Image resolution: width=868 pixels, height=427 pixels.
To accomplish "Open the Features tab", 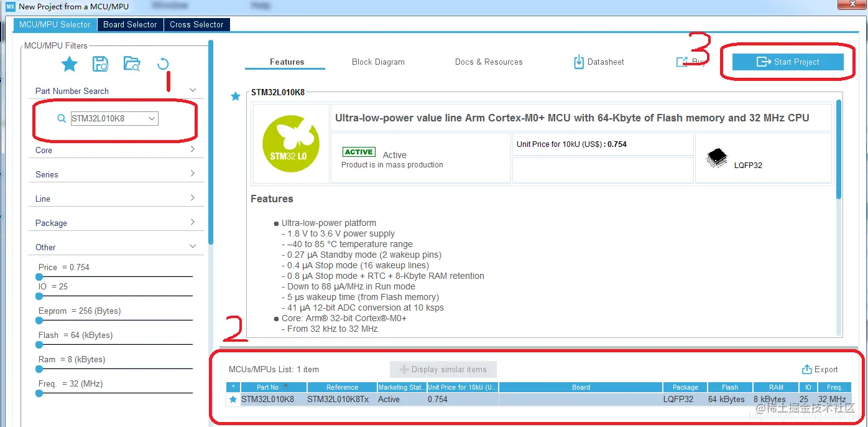I will 287,62.
